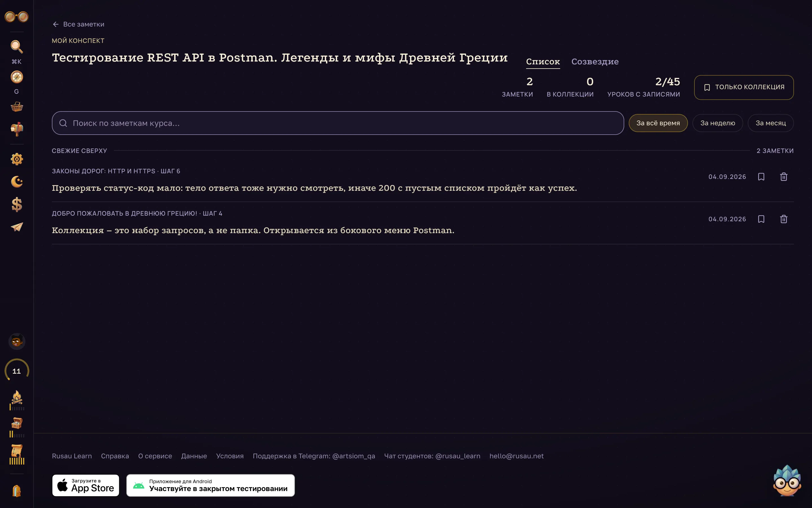Open the user avatar profile
Image resolution: width=812 pixels, height=508 pixels.
(x=16, y=342)
